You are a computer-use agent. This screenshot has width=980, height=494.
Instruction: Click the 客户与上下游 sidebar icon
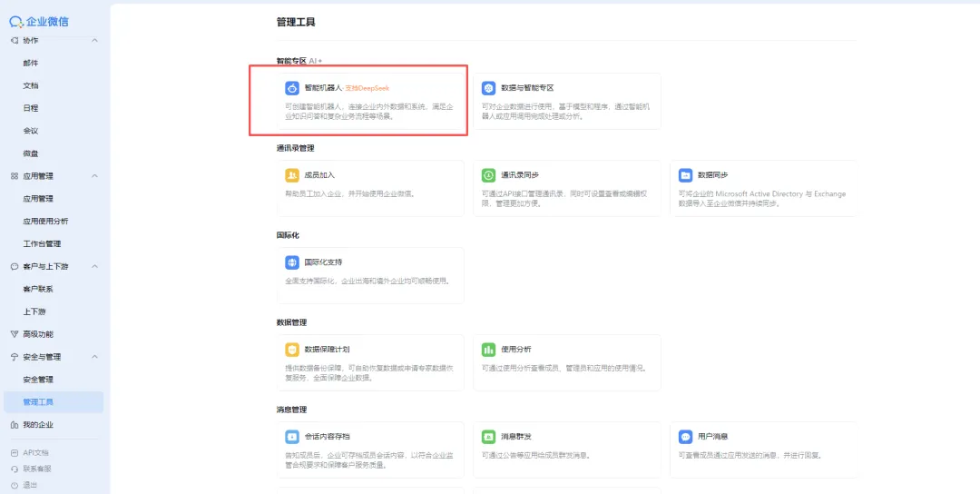15,266
